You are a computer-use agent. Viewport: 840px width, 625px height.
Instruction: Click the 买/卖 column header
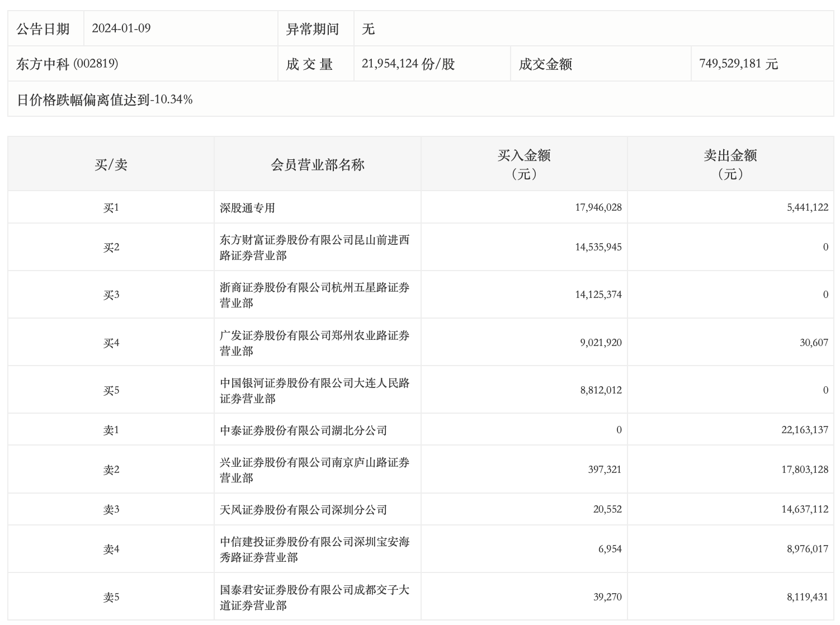click(111, 164)
